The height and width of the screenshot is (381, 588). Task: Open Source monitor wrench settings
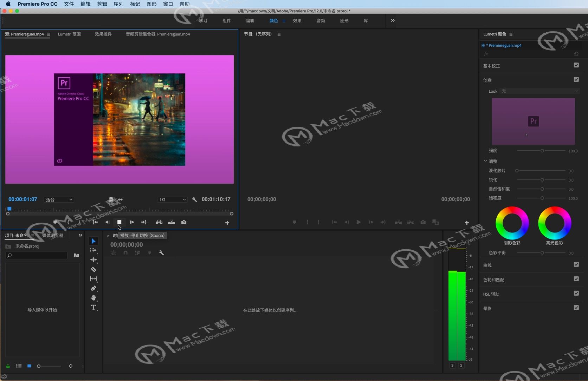[x=194, y=199]
